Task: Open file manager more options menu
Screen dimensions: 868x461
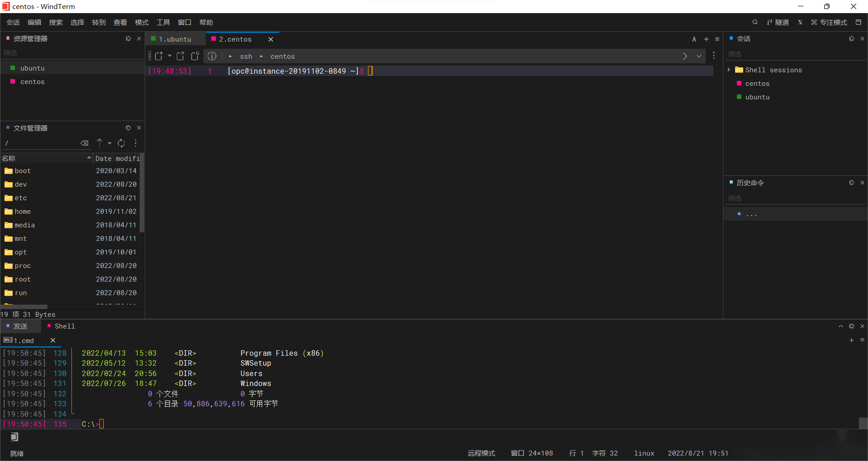Action: (136, 143)
